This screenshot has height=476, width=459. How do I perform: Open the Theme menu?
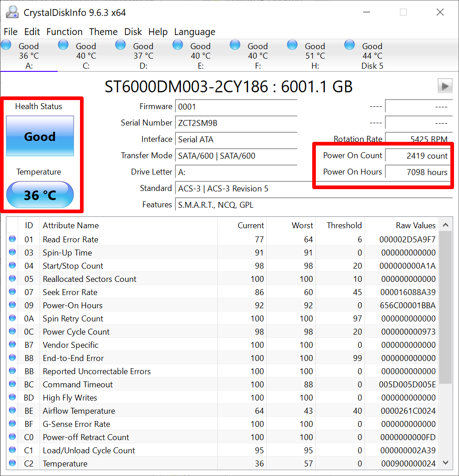(103, 31)
